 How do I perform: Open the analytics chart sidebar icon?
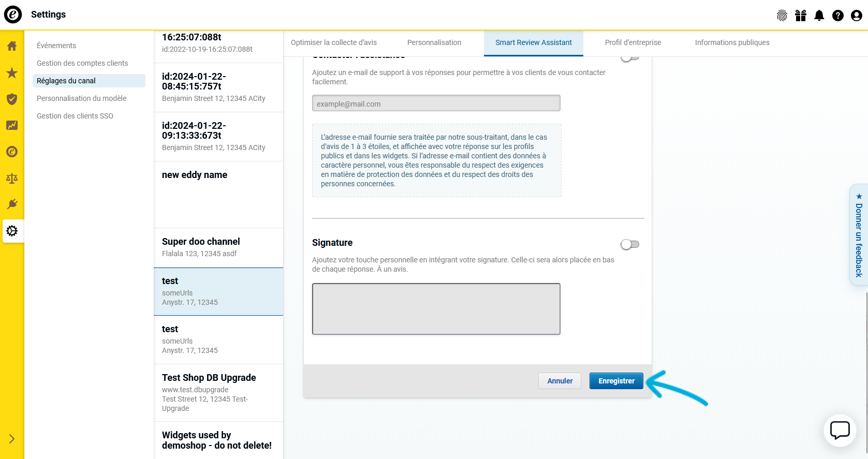tap(12, 125)
